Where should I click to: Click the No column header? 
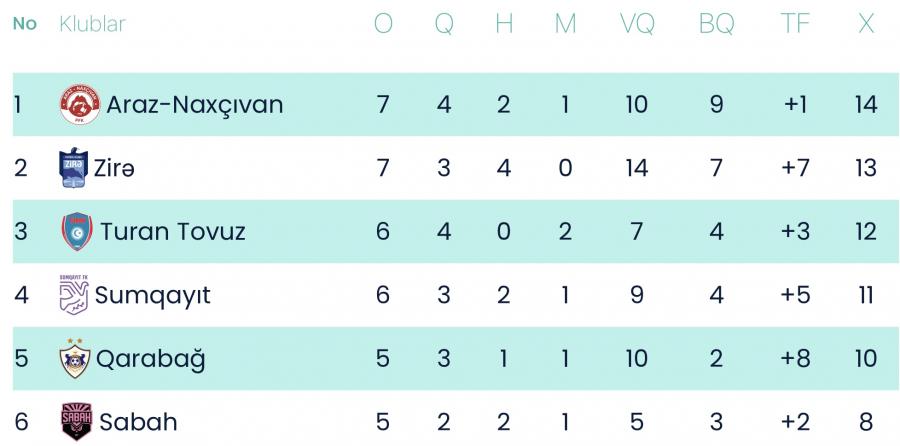point(24,24)
